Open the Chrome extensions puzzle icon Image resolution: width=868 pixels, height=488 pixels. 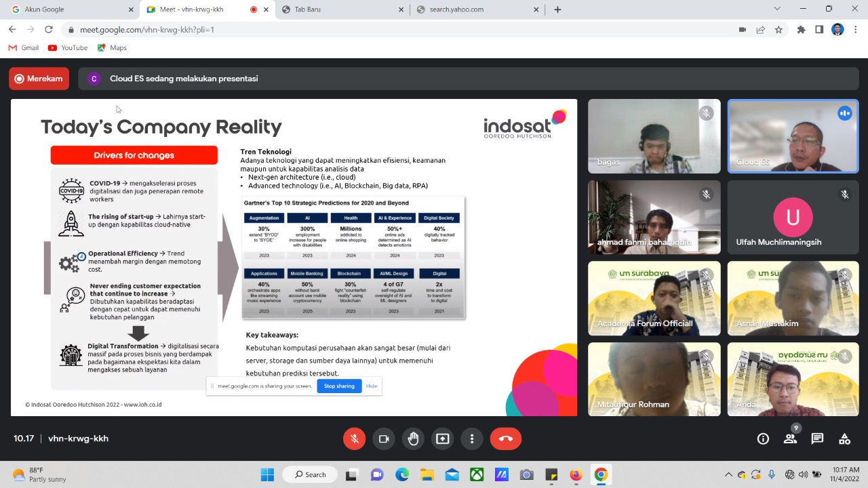[801, 30]
